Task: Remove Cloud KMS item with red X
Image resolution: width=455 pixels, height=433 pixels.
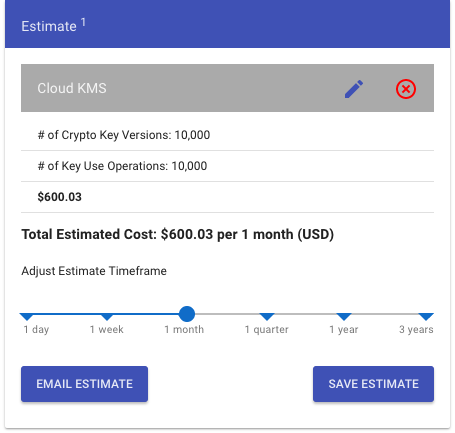Action: pos(406,89)
